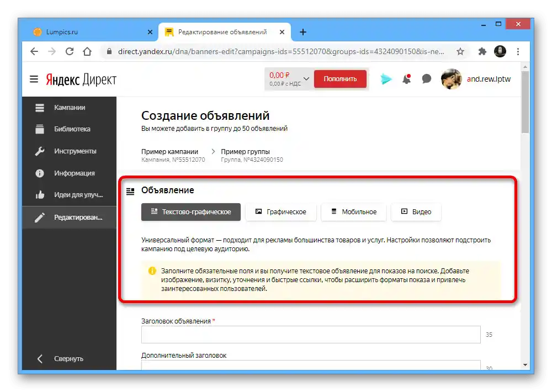Click the address bar URL

(x=281, y=52)
